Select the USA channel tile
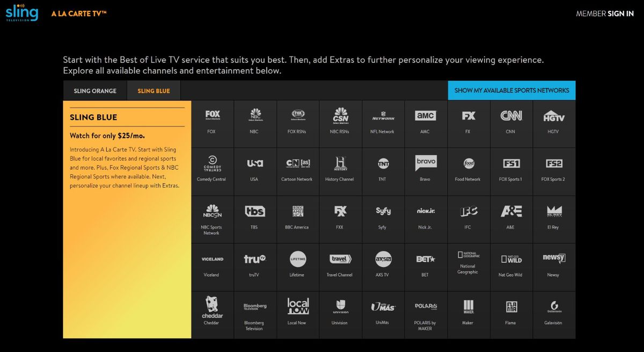The height and width of the screenshot is (352, 644). [255, 171]
